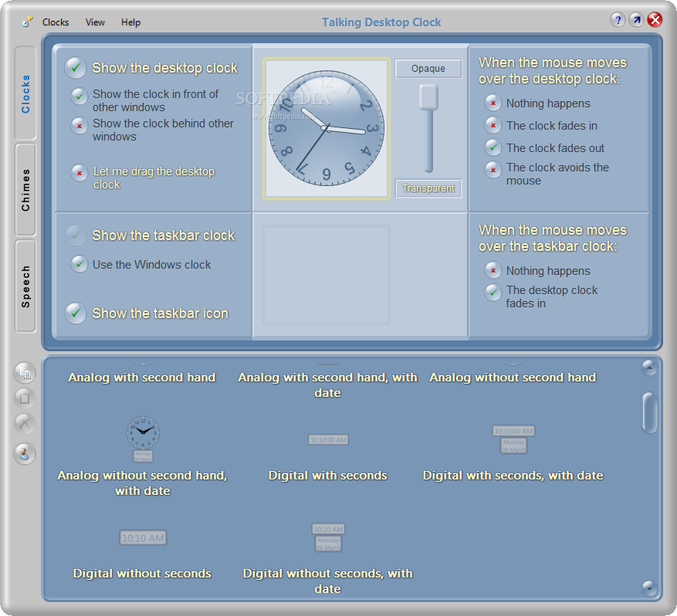Image resolution: width=677 pixels, height=616 pixels.
Task: Select The desktop clock fades in option
Action: pos(493,293)
